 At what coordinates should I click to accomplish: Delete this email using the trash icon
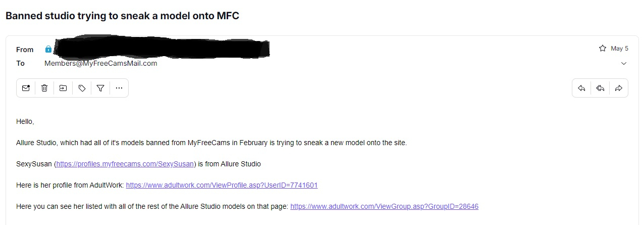[44, 88]
